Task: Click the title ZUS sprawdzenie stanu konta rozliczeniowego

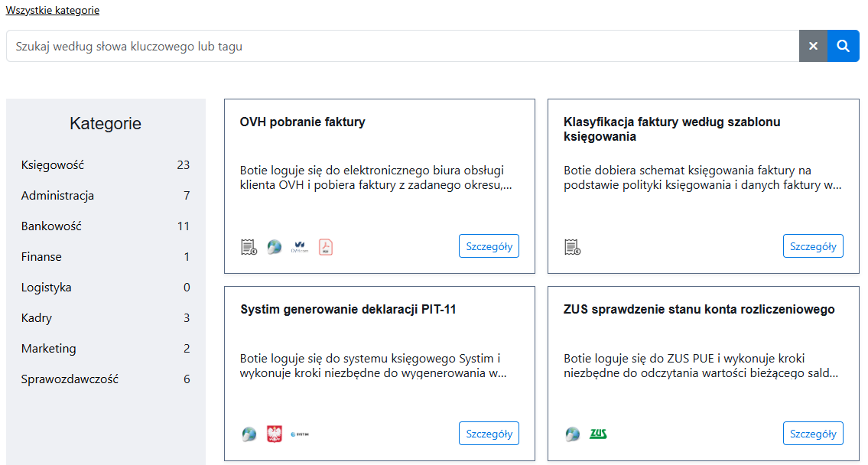Action: point(699,310)
